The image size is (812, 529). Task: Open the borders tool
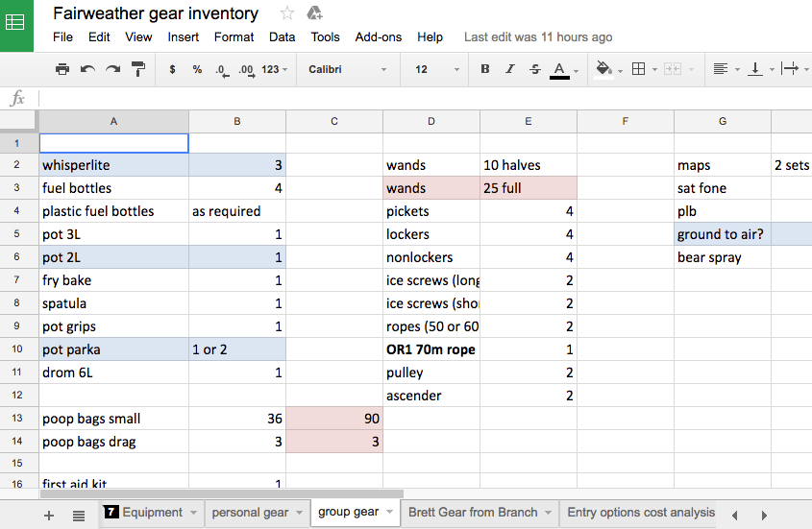pos(638,69)
